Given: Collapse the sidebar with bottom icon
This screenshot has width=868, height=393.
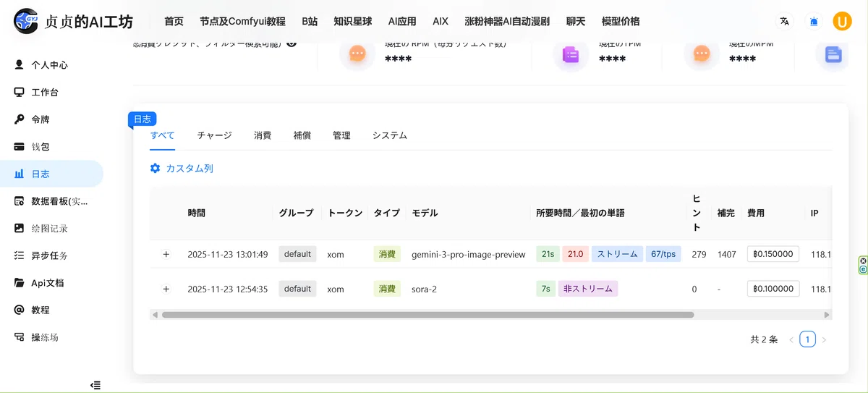Looking at the screenshot, I should click(x=95, y=385).
